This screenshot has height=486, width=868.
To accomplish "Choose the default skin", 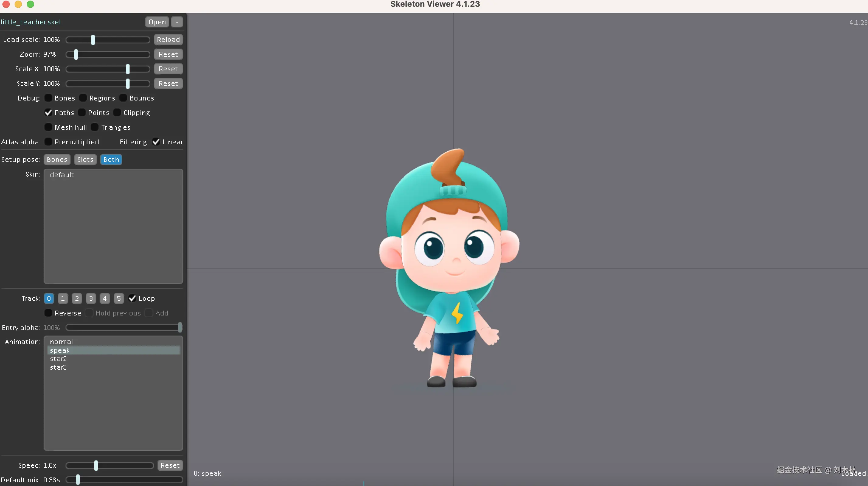I will [x=62, y=175].
